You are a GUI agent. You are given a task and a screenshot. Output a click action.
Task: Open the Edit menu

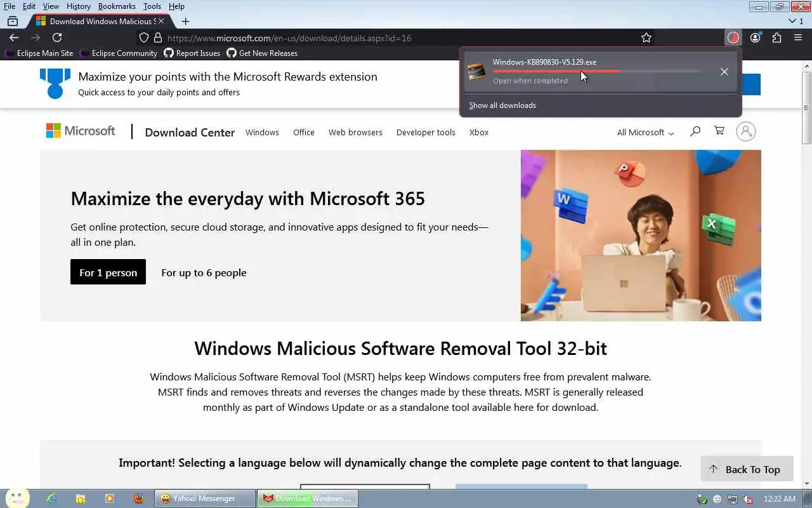29,6
